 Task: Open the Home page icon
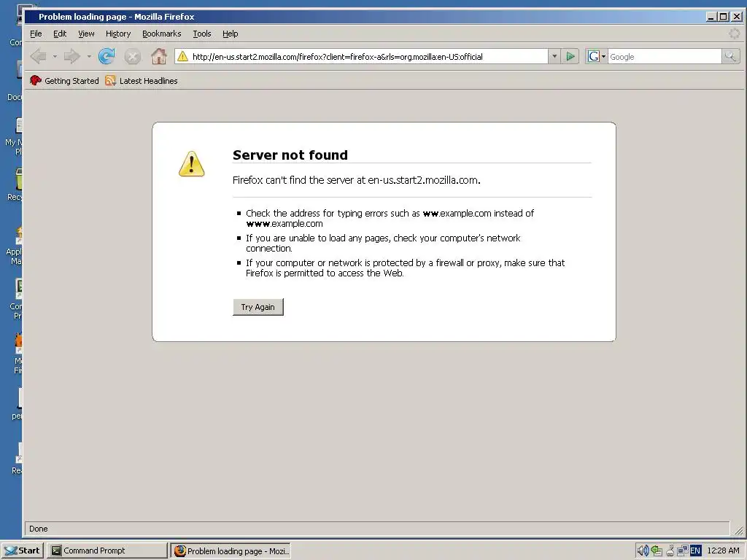point(158,57)
